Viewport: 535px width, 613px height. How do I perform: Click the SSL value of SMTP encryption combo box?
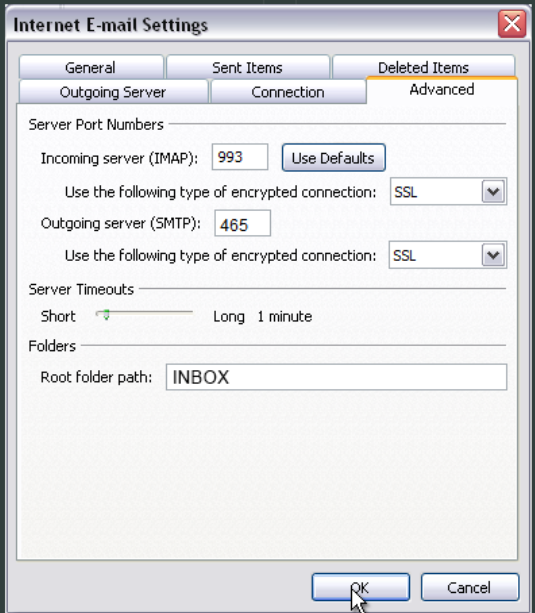click(435, 255)
